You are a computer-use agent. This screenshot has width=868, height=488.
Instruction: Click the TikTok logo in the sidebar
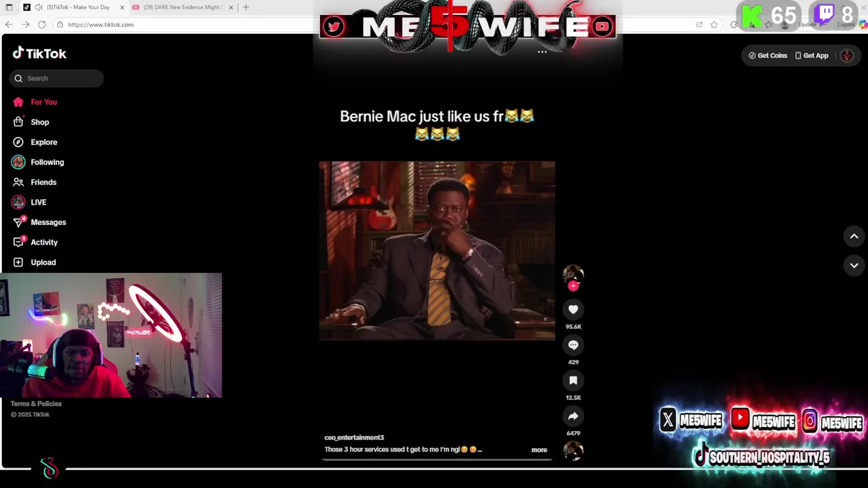click(39, 54)
